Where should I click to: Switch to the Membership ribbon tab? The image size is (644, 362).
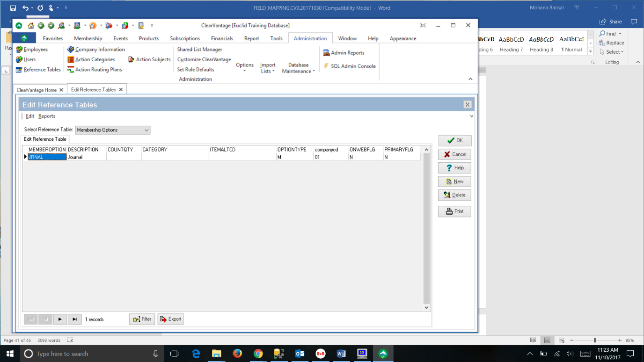(88, 38)
